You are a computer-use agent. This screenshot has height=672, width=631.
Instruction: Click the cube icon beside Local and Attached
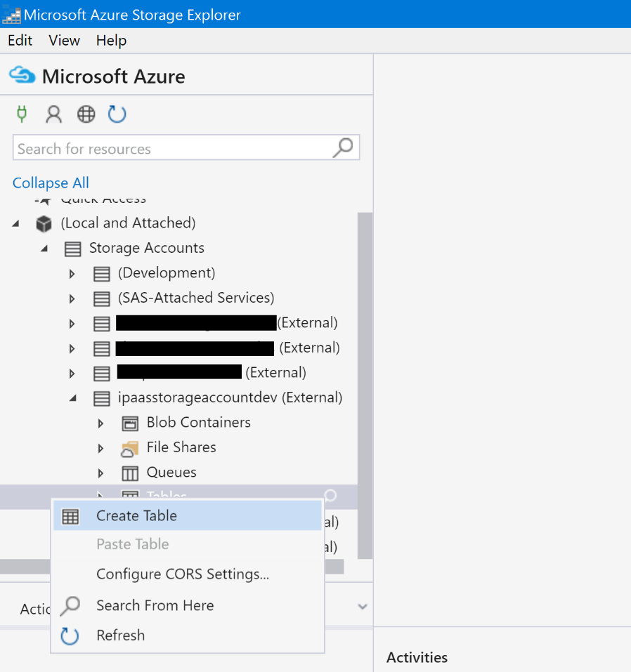(44, 223)
